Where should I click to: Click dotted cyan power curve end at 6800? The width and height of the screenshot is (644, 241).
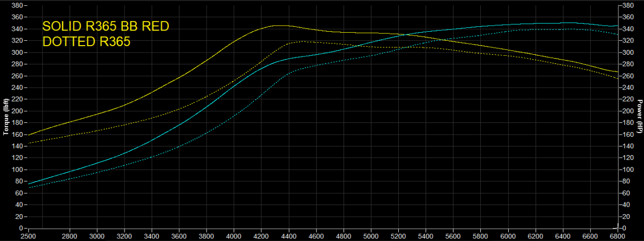(617, 34)
